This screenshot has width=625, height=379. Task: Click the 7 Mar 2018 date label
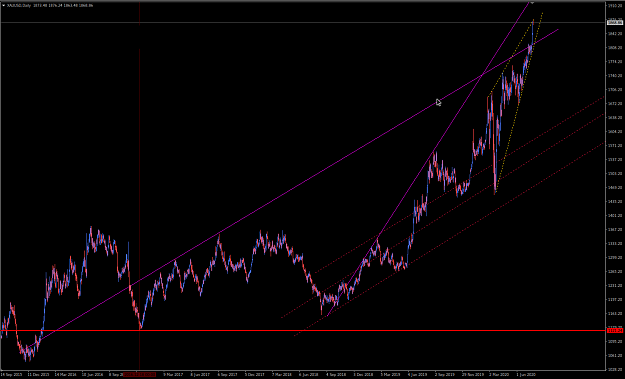282,375
